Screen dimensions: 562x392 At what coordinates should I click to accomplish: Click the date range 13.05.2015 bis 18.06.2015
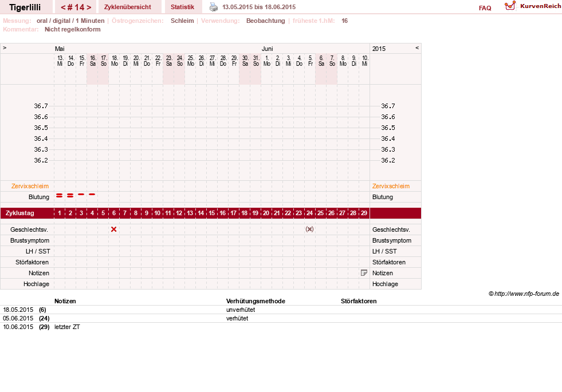(x=259, y=7)
